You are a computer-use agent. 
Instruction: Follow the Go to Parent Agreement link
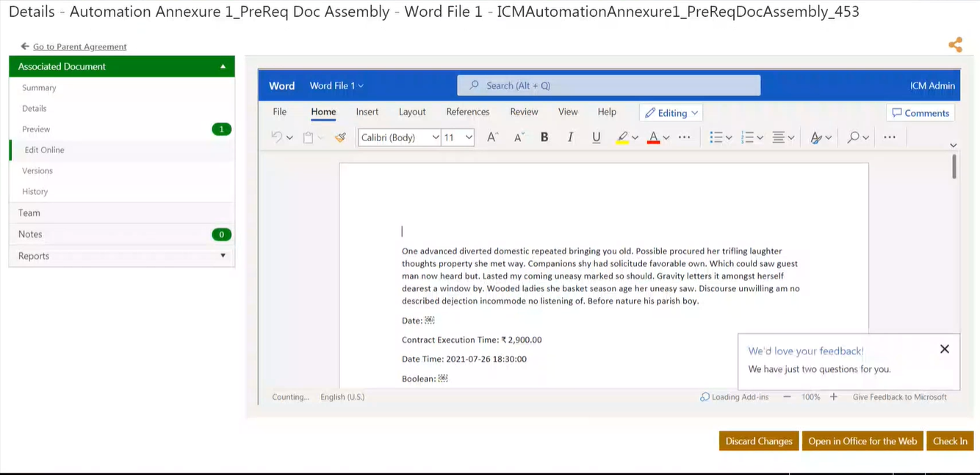pyautogui.click(x=79, y=46)
